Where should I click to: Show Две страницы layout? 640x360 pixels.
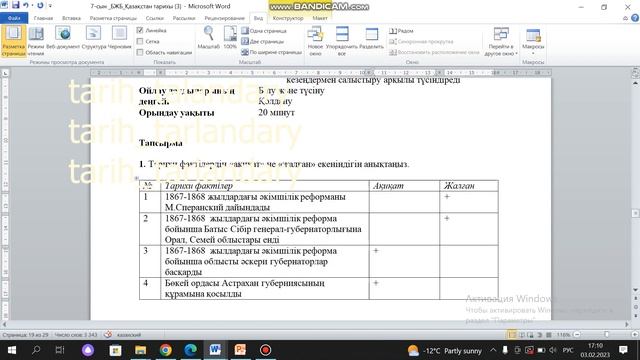(262, 41)
